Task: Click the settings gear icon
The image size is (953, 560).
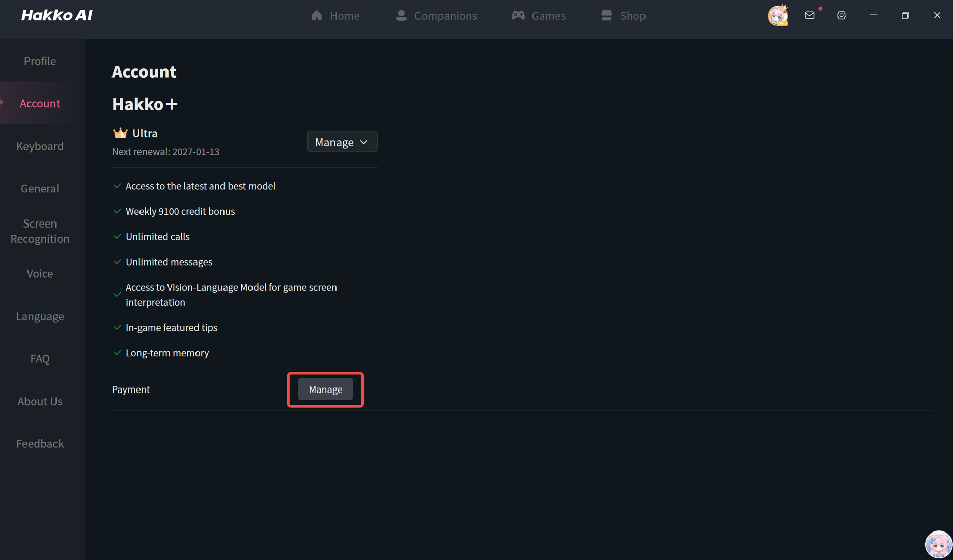Action: point(841,15)
